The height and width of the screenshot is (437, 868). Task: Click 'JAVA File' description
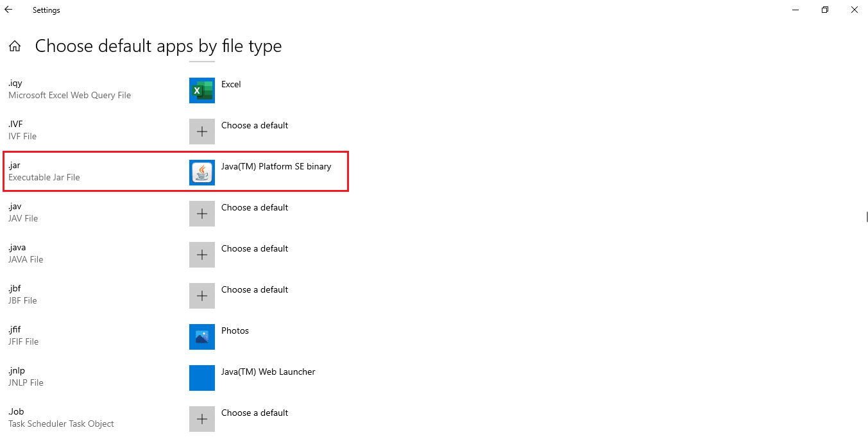tap(26, 259)
